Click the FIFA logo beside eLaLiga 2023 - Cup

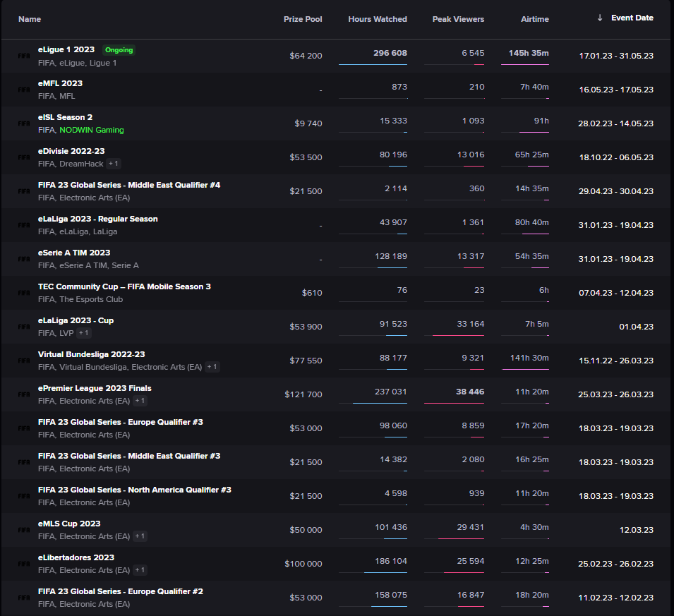pyautogui.click(x=24, y=327)
